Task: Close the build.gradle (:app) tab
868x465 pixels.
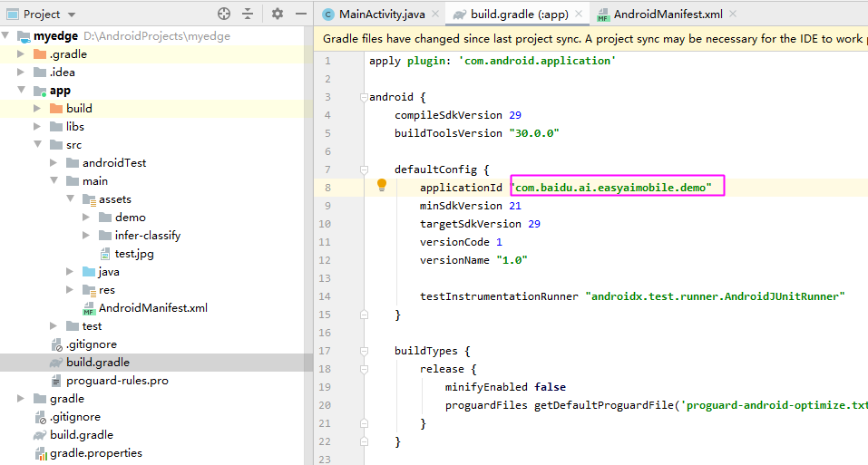Action: coord(579,14)
